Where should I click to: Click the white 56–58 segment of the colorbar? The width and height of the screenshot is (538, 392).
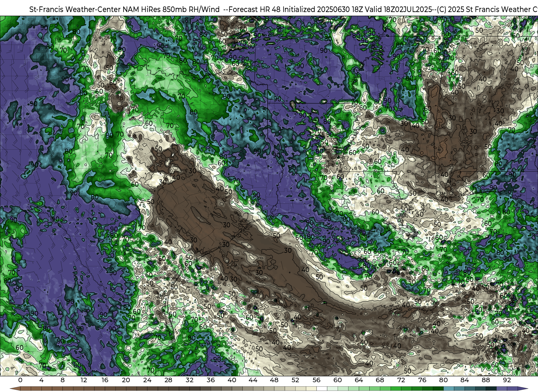click(322, 389)
